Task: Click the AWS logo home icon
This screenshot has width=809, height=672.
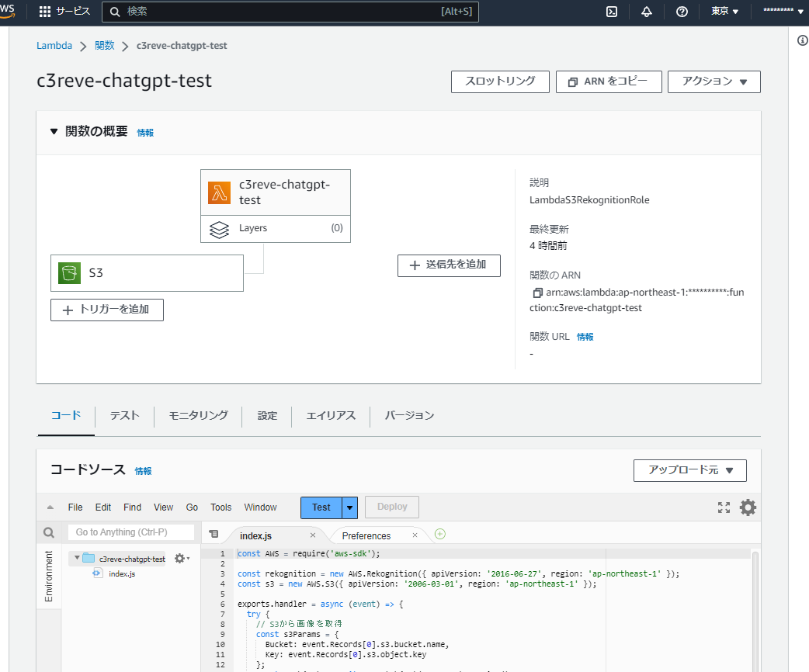Action: coord(7,12)
